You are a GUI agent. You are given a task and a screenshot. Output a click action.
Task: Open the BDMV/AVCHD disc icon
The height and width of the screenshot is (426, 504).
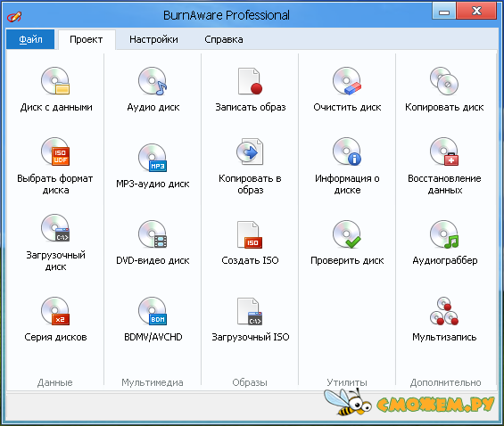point(153,311)
